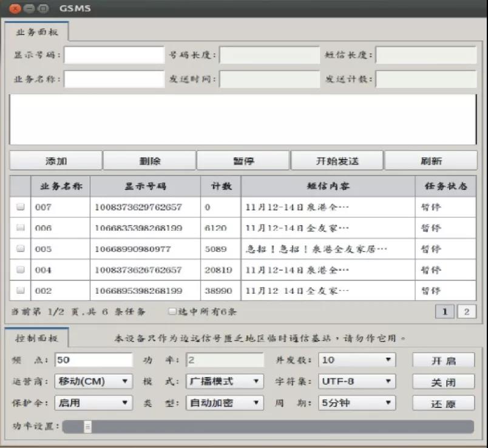The width and height of the screenshot is (488, 448).
Task: Go to page 1 of the task list
Action: (444, 311)
